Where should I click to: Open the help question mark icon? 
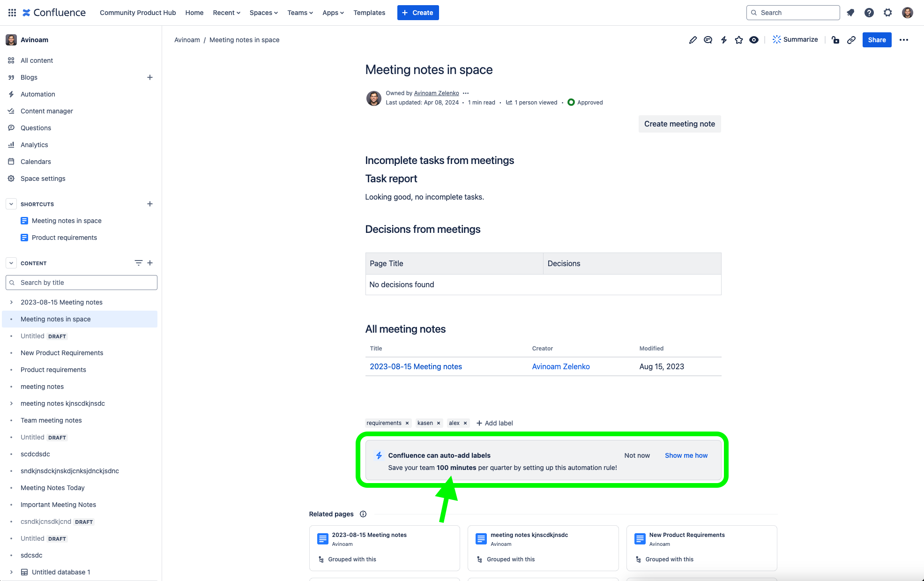(869, 13)
